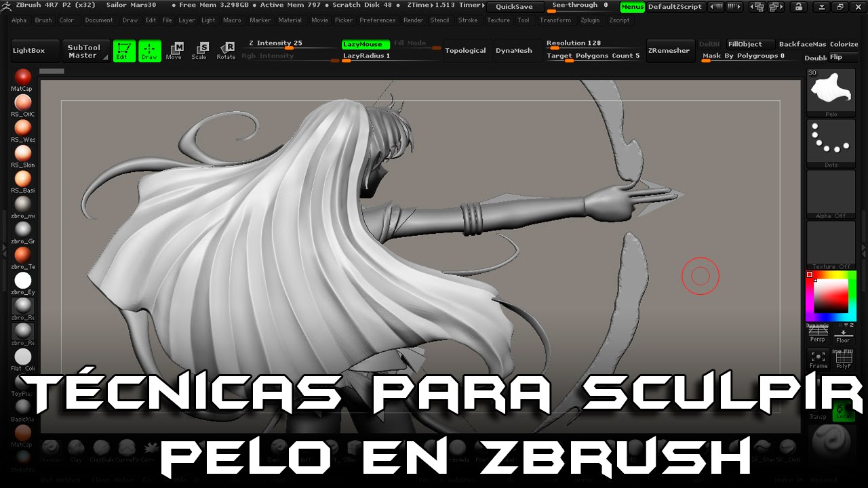The width and height of the screenshot is (868, 488).
Task: Open the Preferences palette menu
Action: click(377, 20)
